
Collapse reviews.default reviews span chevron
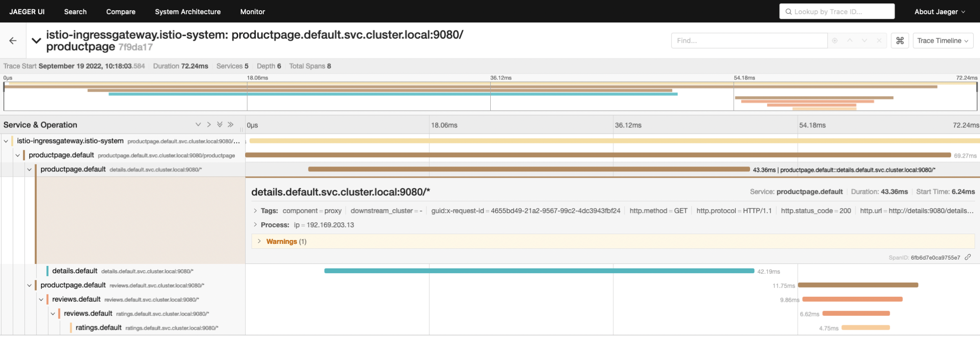tap(41, 300)
